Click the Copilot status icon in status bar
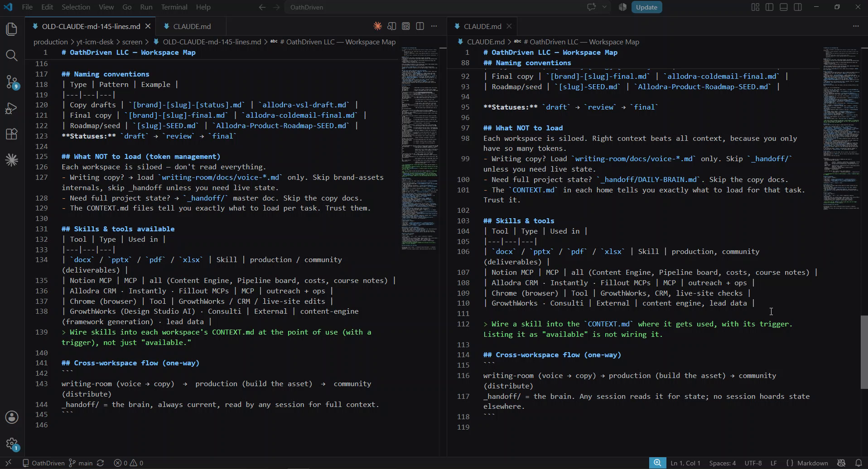Viewport: 868px width, 469px height. coord(841,463)
